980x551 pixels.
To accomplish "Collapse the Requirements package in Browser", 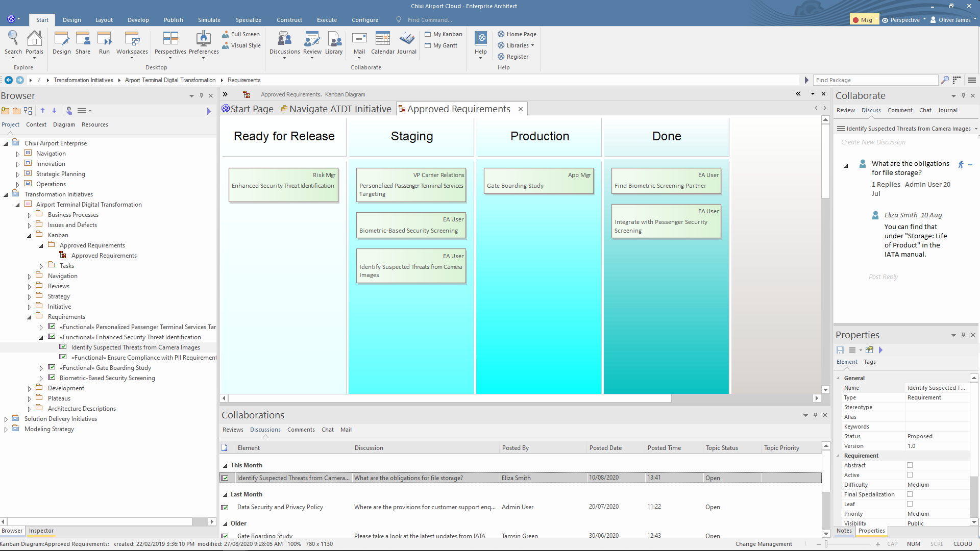I will [29, 317].
